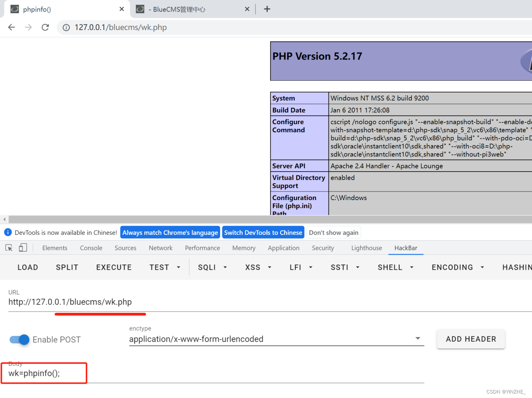Select the Build Date value Jan 6 2011

(x=360, y=110)
